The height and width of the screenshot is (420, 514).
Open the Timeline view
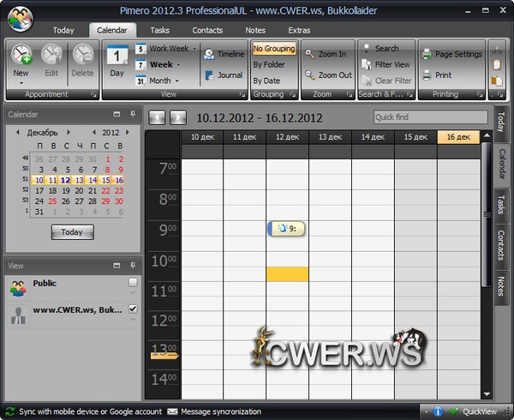[x=224, y=54]
